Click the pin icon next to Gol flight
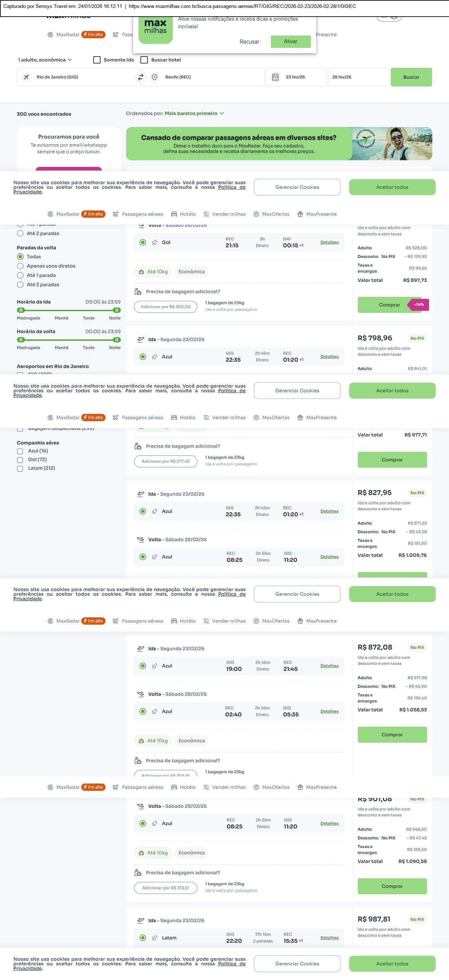The height and width of the screenshot is (980, 449). coord(155,242)
